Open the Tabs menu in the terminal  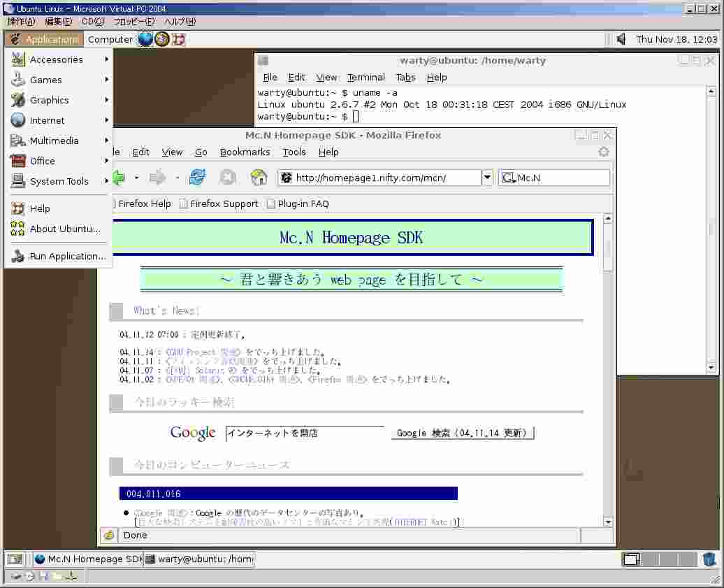(x=405, y=78)
